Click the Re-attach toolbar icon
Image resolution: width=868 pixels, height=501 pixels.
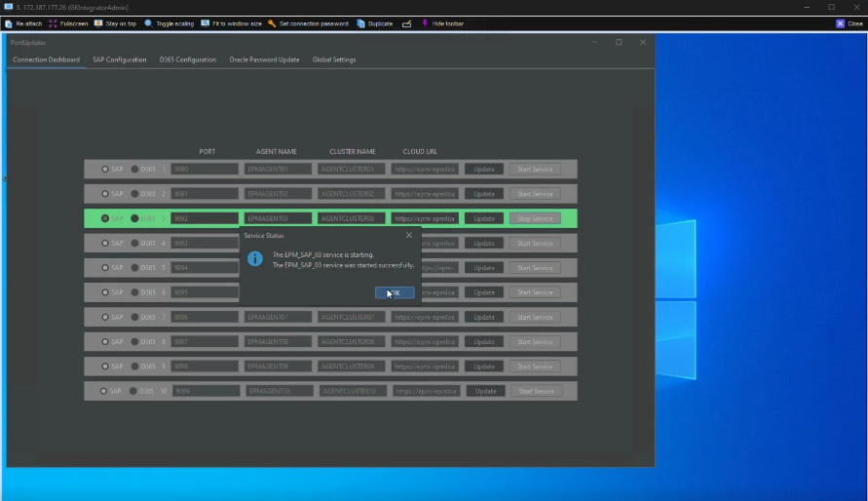coord(10,23)
